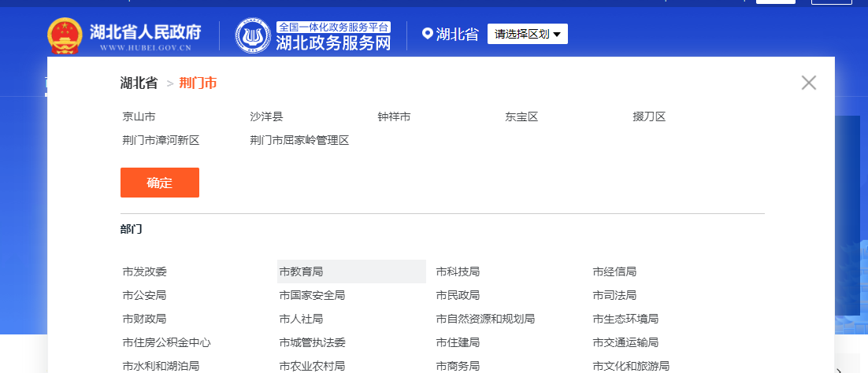Select the 掇刀区 region
The image size is (868, 373).
(649, 116)
